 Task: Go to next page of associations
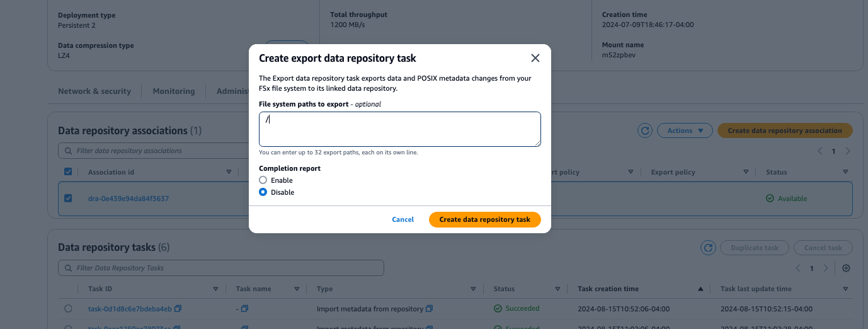[x=848, y=151]
